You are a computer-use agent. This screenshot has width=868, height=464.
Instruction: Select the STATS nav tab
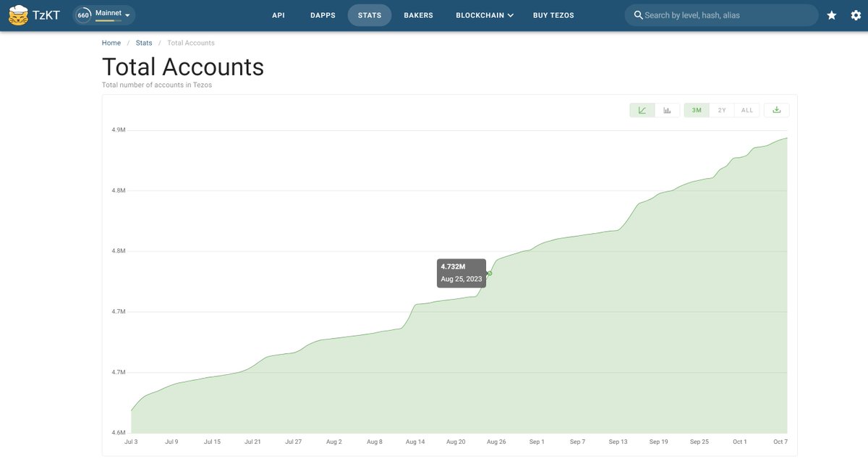(370, 15)
